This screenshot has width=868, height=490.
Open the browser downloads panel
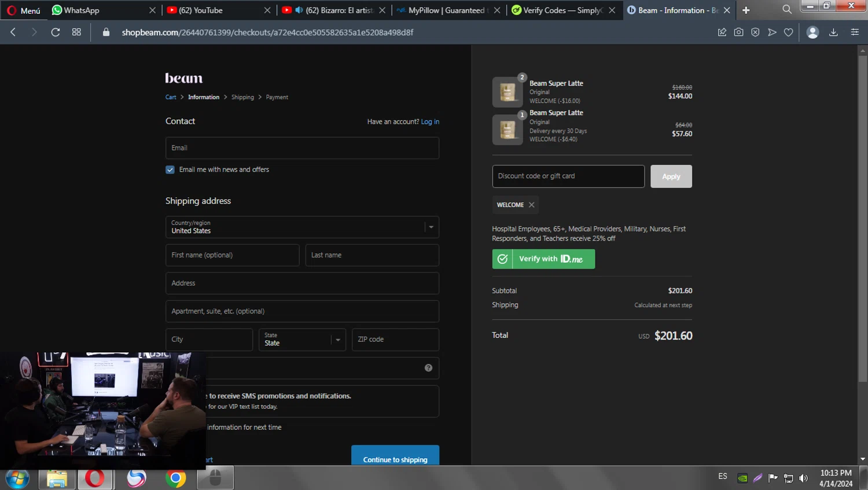[833, 32]
